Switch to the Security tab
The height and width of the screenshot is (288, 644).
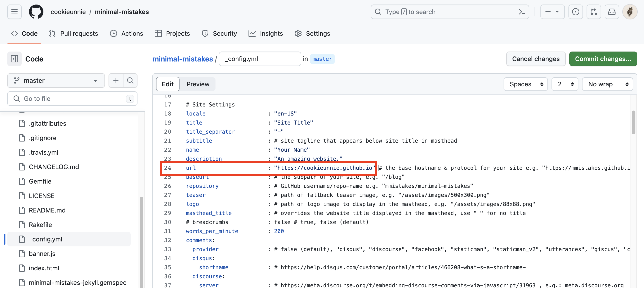219,33
